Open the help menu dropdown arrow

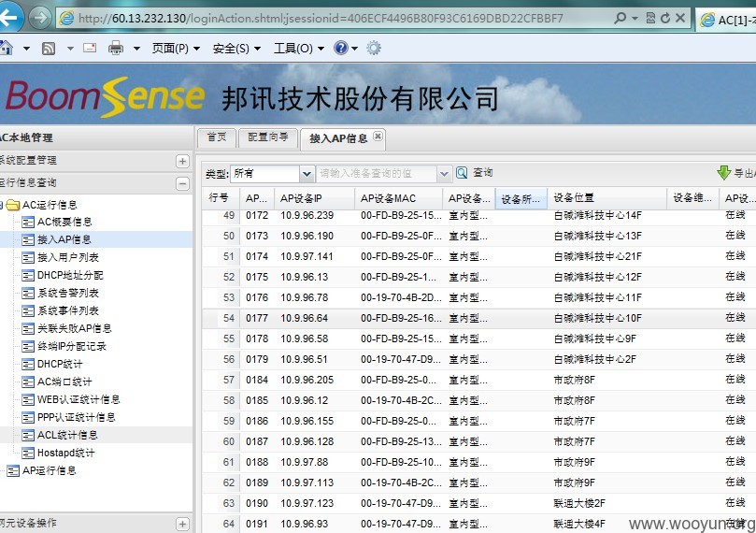coord(355,49)
